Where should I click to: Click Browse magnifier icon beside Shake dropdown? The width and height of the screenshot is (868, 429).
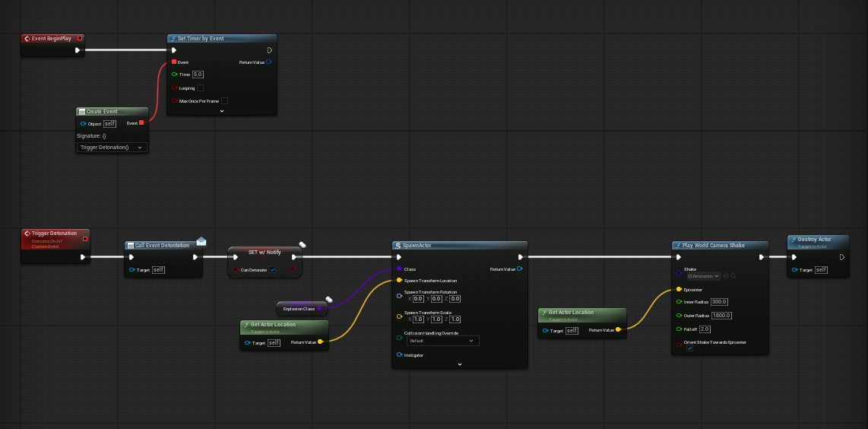point(733,275)
